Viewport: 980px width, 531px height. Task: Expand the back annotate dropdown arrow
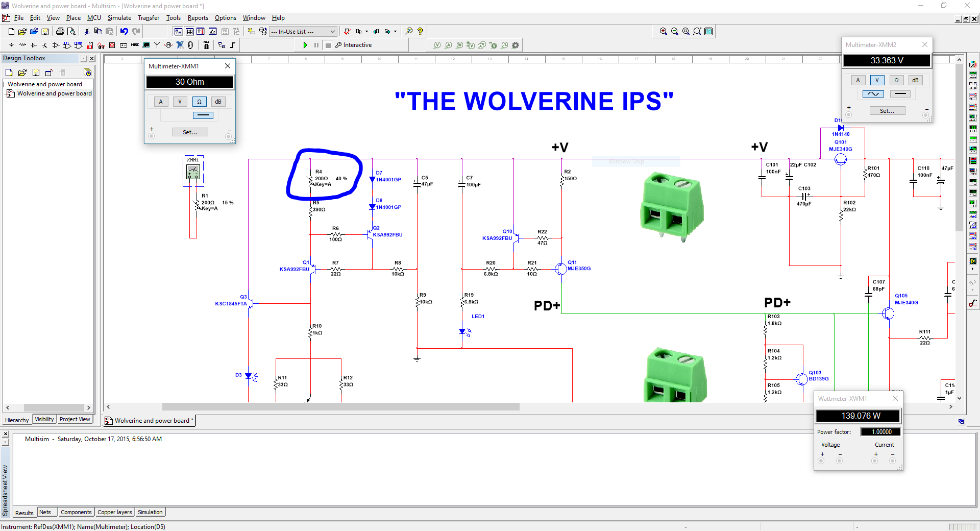(366, 32)
